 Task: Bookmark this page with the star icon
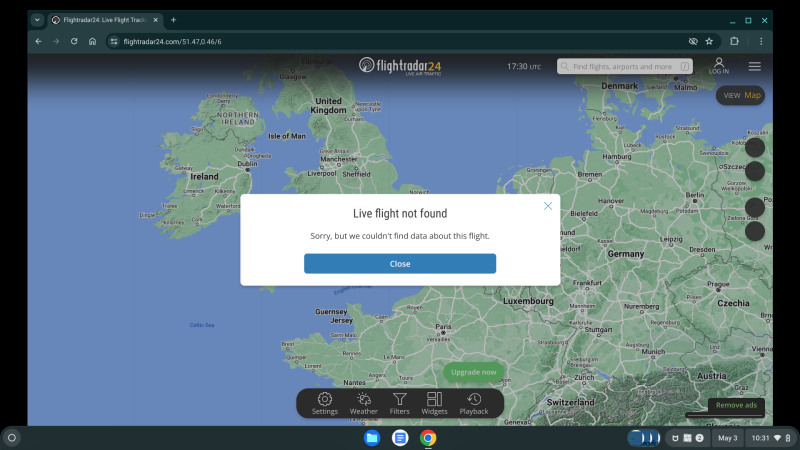pos(709,41)
